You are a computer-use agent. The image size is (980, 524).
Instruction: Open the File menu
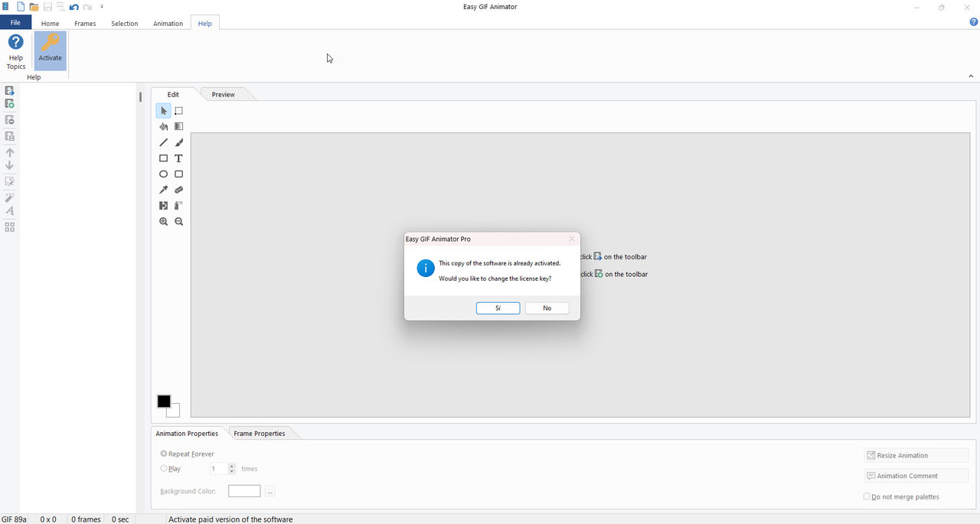point(15,23)
